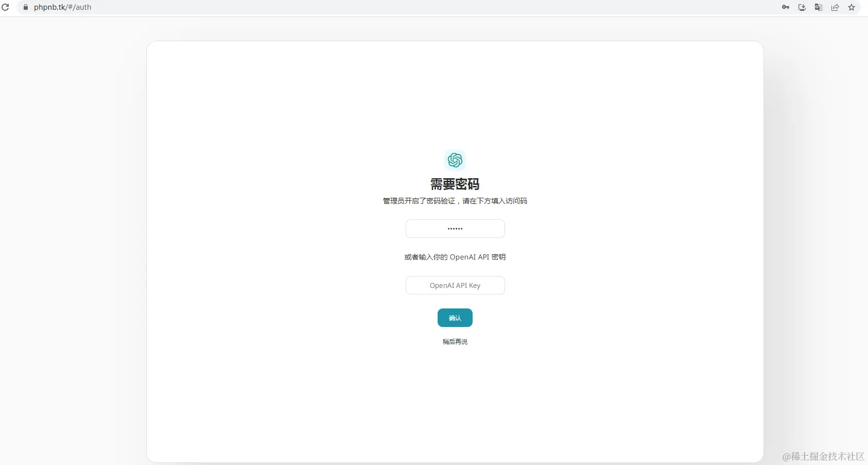Open the saved passwords key icon
The width and height of the screenshot is (868, 465).
pyautogui.click(x=786, y=7)
